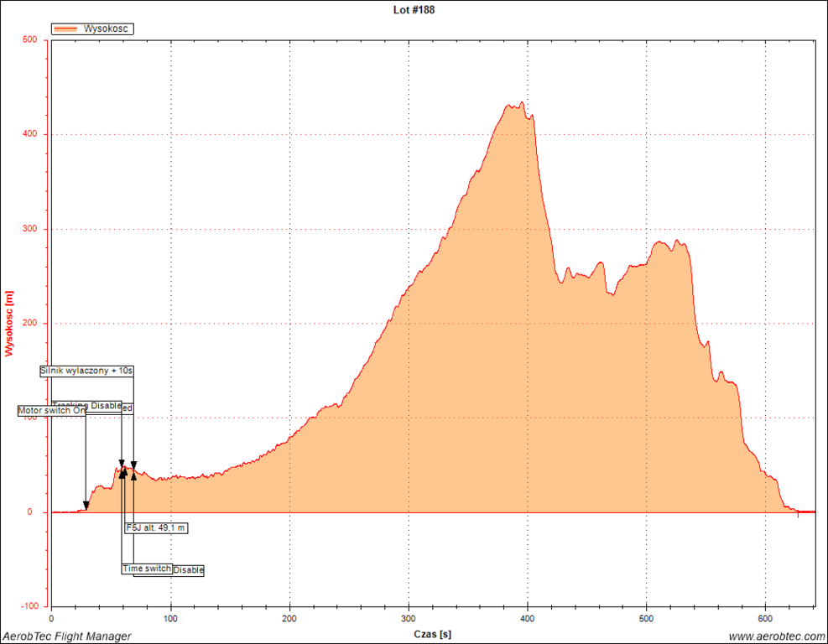828x644 pixels.
Task: Click the Wysokosc legend label
Action: (107, 29)
